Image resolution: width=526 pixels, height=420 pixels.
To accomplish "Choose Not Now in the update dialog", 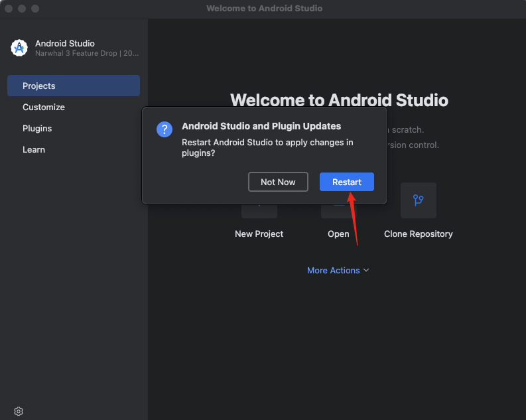I will point(278,182).
